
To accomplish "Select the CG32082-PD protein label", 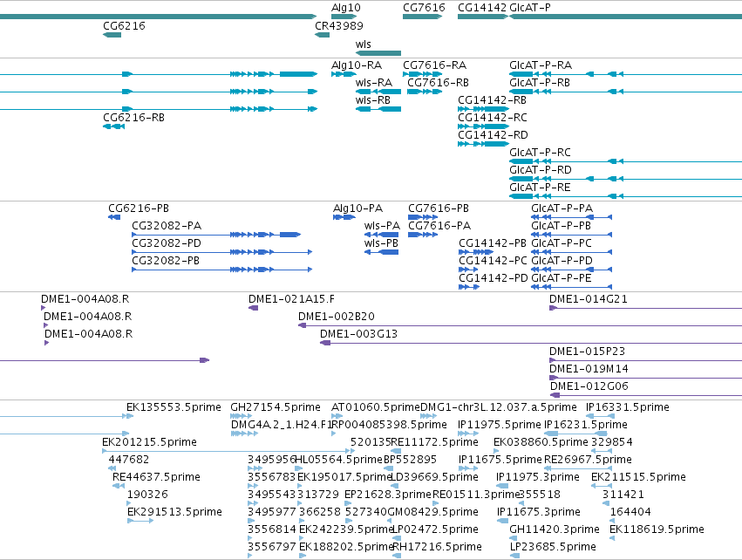I will pos(167,243).
